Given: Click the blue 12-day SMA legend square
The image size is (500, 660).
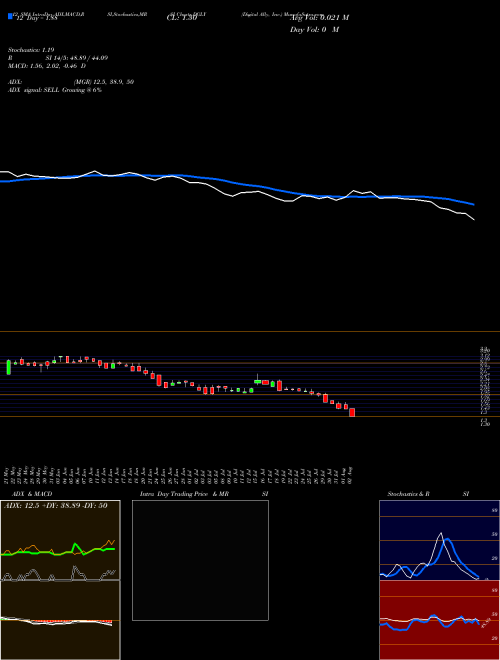Looking at the screenshot, I should point(10,16).
